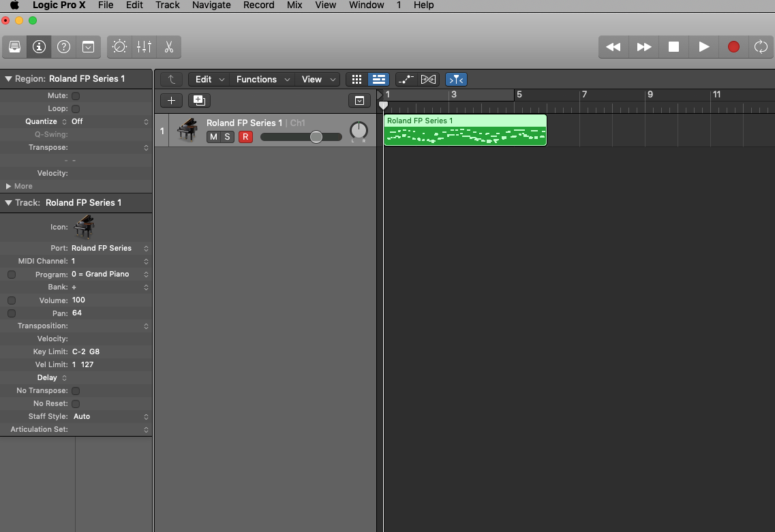This screenshot has width=775, height=532.
Task: Toggle the Catch Playhead button
Action: 456,80
